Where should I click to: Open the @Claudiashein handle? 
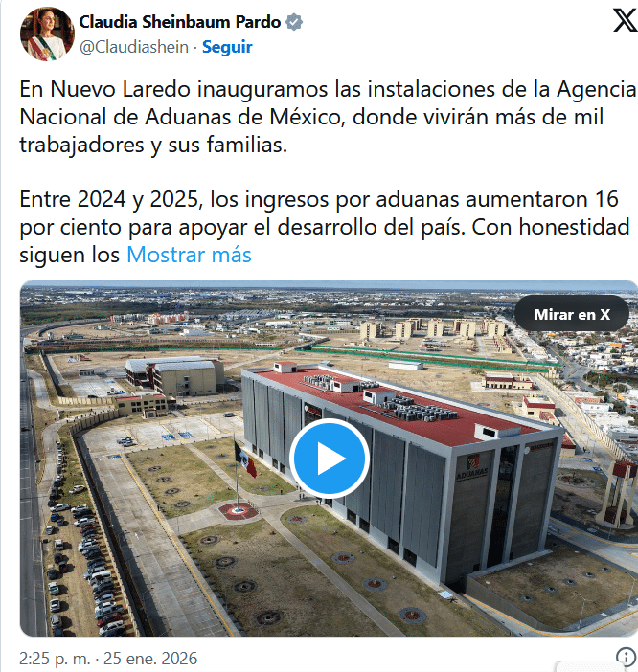134,47
